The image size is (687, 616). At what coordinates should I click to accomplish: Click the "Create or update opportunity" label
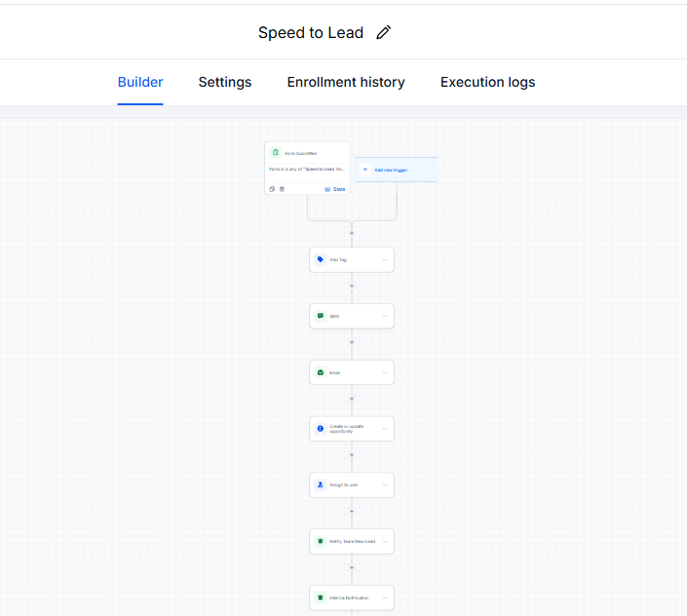pos(347,429)
